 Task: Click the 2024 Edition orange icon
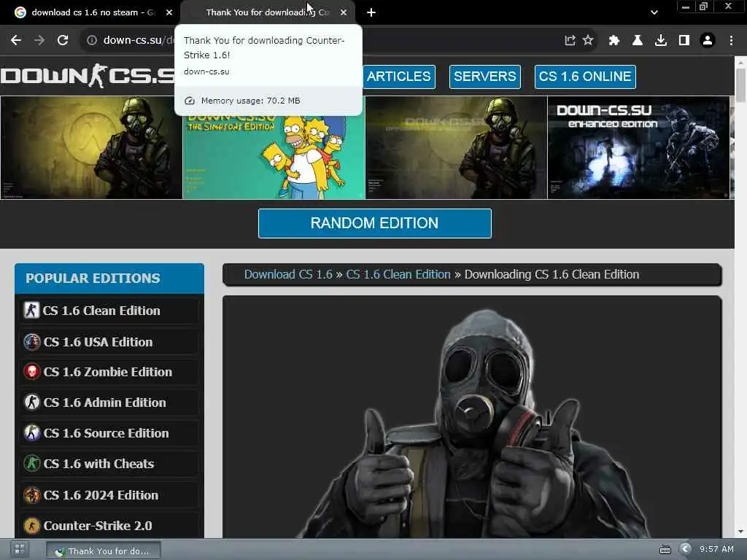(x=32, y=495)
